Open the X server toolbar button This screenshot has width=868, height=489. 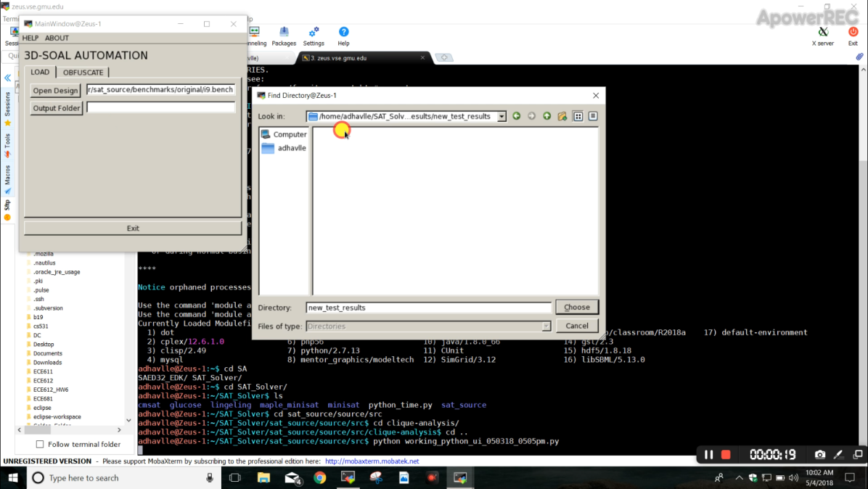(822, 36)
